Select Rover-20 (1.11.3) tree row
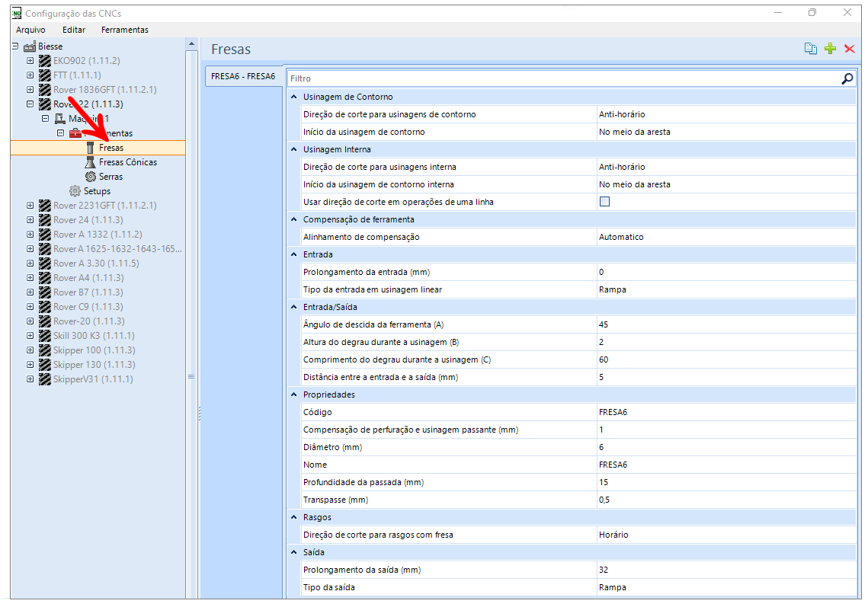The height and width of the screenshot is (607, 868). 88,321
